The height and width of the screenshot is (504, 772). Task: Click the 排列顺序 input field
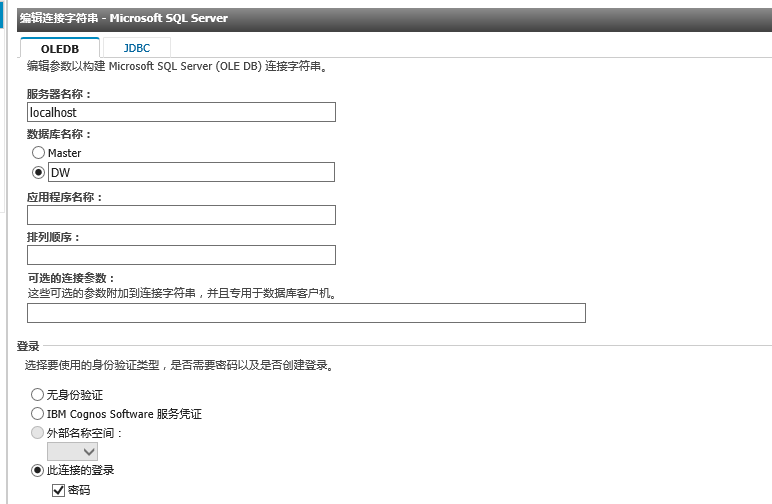pos(181,255)
